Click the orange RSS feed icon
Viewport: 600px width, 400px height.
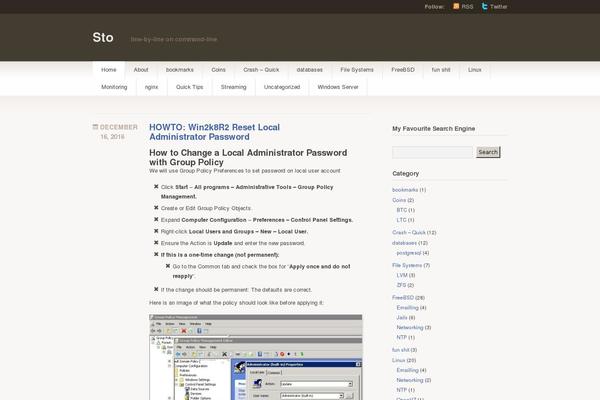point(456,6)
